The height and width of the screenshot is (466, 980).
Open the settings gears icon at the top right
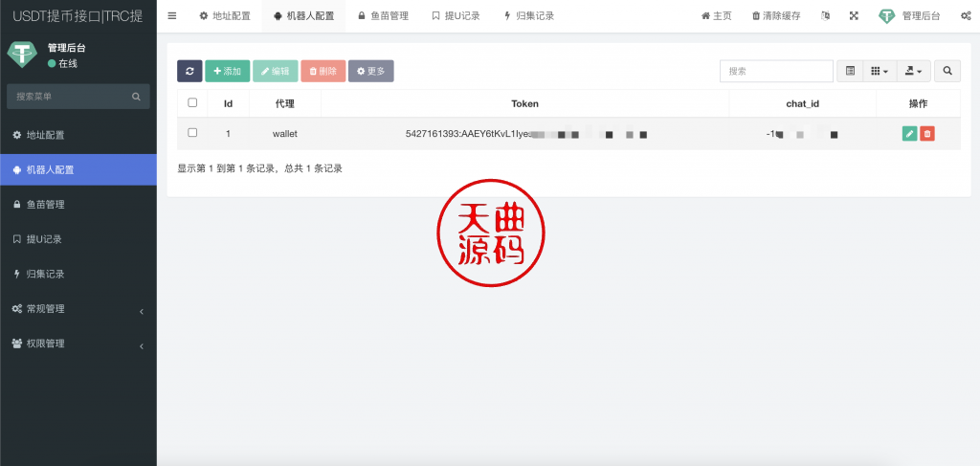click(x=966, y=16)
